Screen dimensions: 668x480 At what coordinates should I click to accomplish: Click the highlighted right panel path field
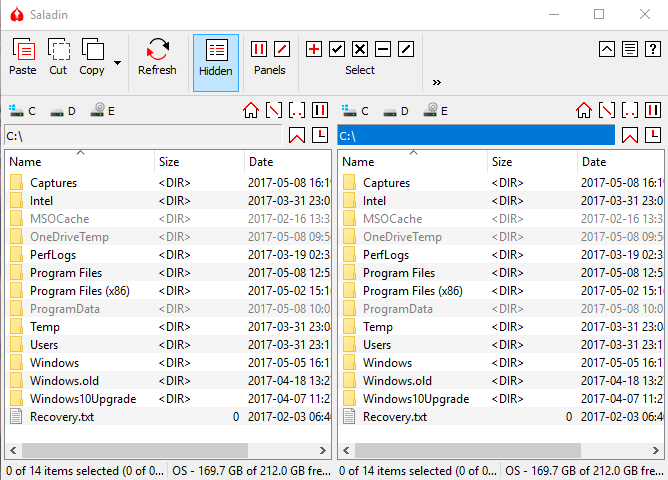pyautogui.click(x=476, y=135)
